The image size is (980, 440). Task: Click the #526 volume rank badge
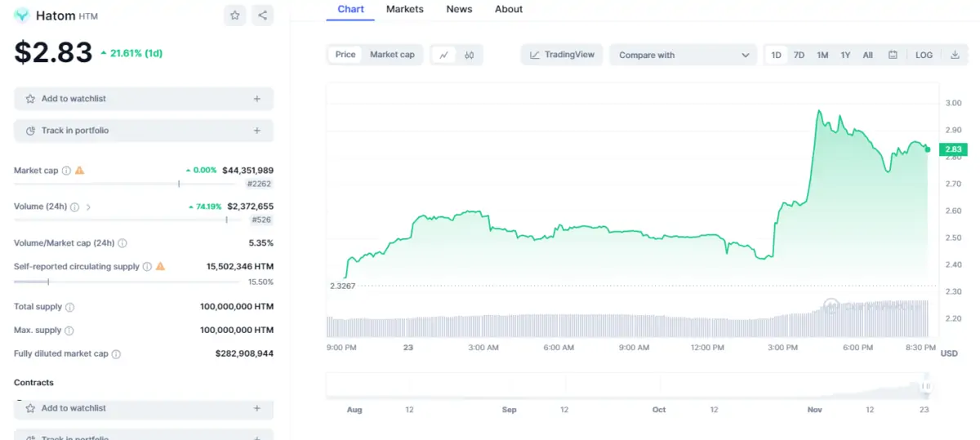tap(261, 220)
